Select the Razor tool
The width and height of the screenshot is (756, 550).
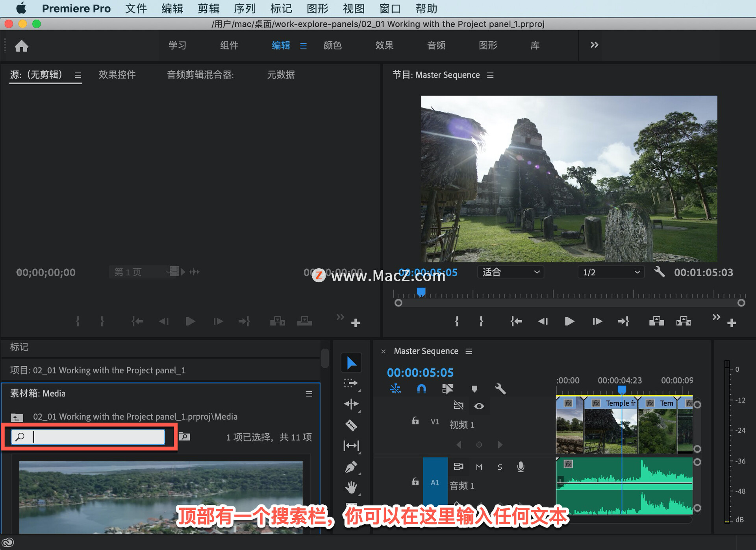pyautogui.click(x=351, y=425)
